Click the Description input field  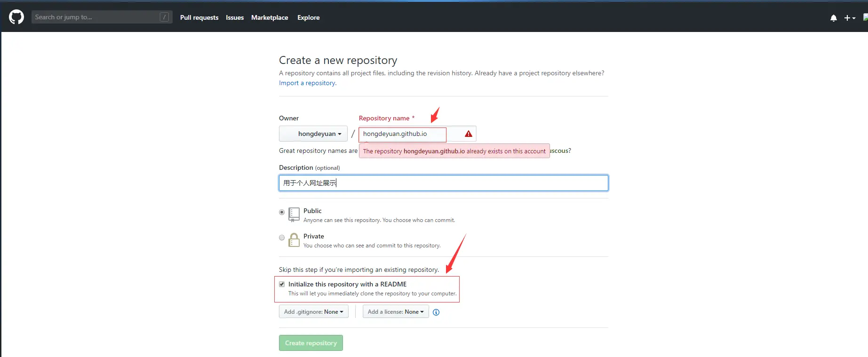point(444,183)
